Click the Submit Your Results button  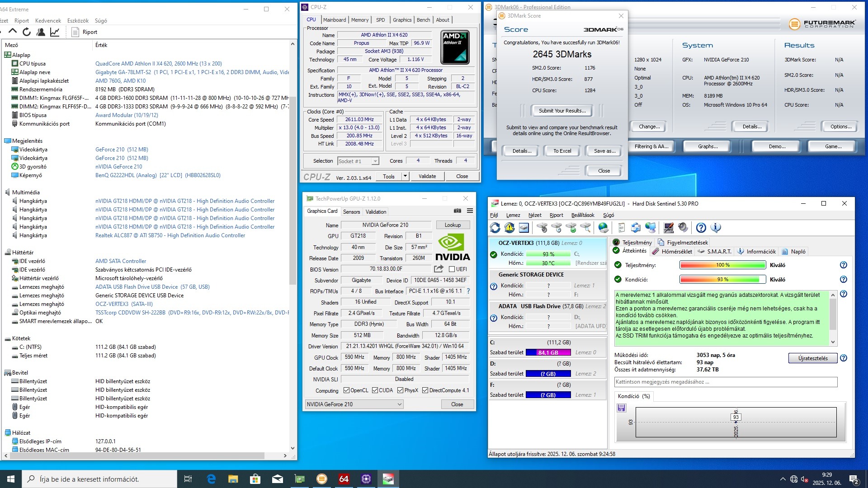[562, 111]
